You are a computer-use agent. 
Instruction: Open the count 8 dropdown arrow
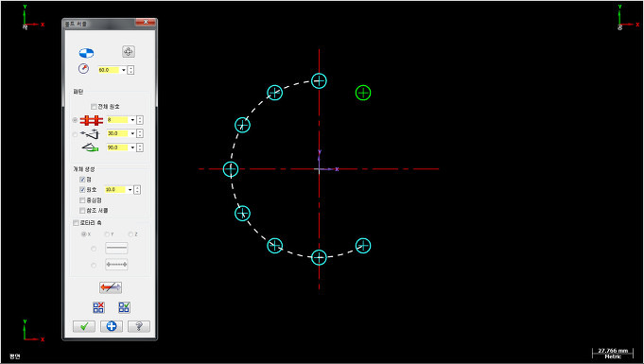[132, 120]
